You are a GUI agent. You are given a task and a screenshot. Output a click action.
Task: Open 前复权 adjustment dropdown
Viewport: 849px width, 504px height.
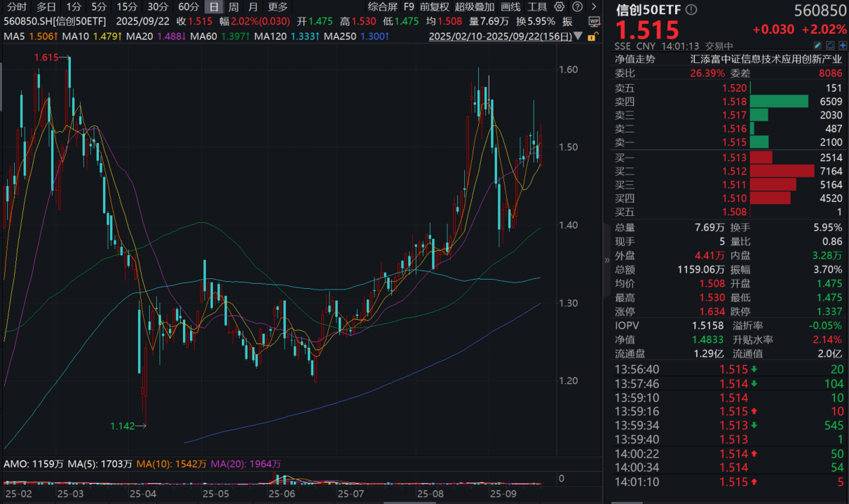tap(434, 6)
